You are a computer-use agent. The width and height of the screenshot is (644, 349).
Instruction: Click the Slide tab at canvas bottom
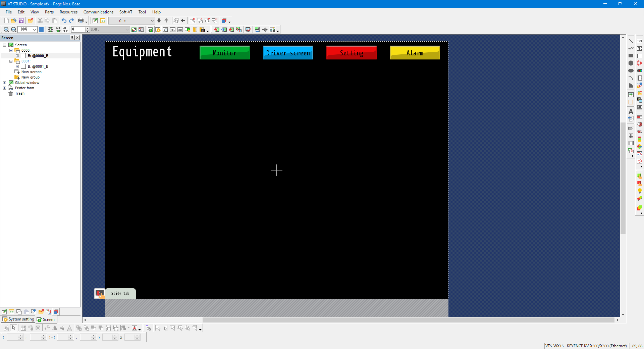(x=120, y=293)
